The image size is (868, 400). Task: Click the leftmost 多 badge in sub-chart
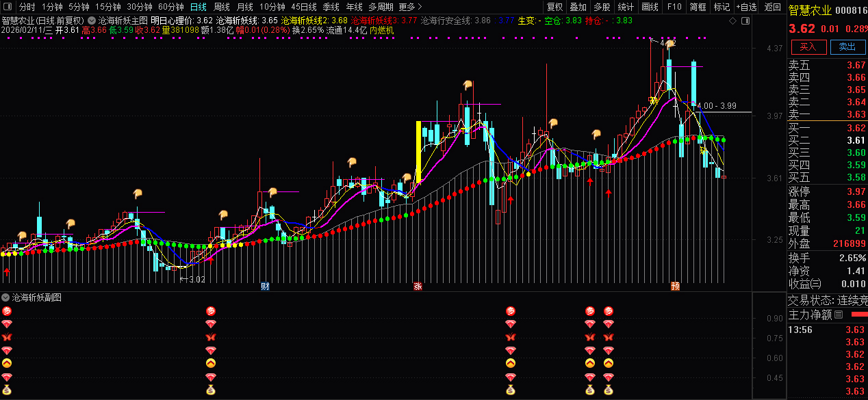(7, 311)
